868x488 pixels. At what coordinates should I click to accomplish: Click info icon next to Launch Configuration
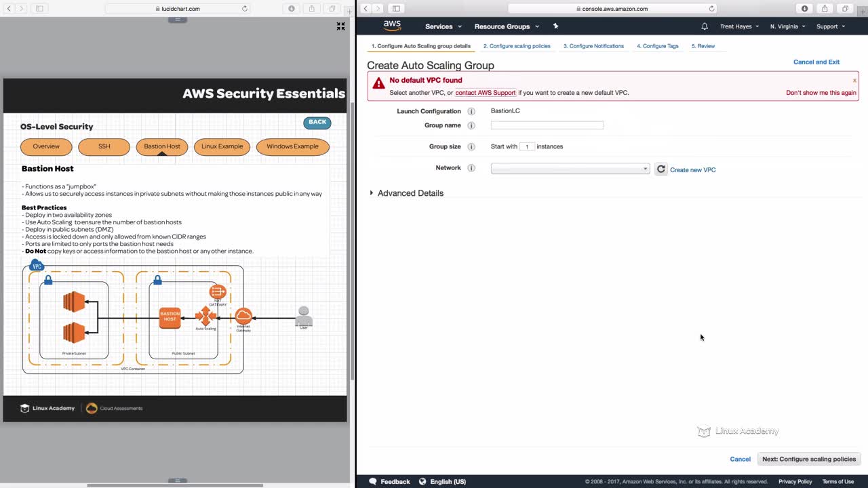(x=471, y=111)
